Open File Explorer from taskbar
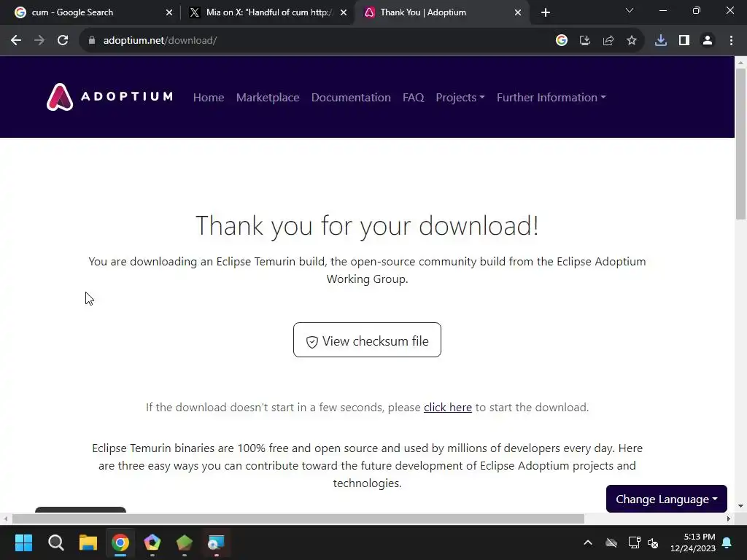 point(88,542)
